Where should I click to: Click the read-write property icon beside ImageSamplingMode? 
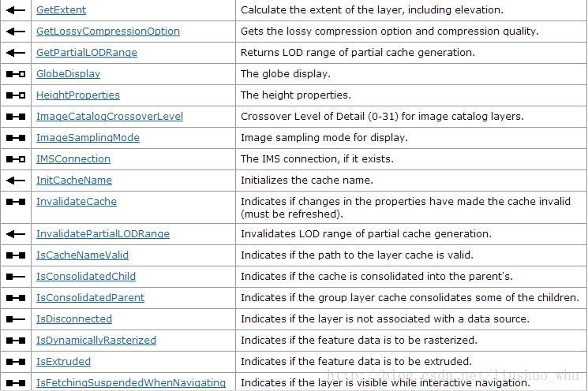(16, 138)
